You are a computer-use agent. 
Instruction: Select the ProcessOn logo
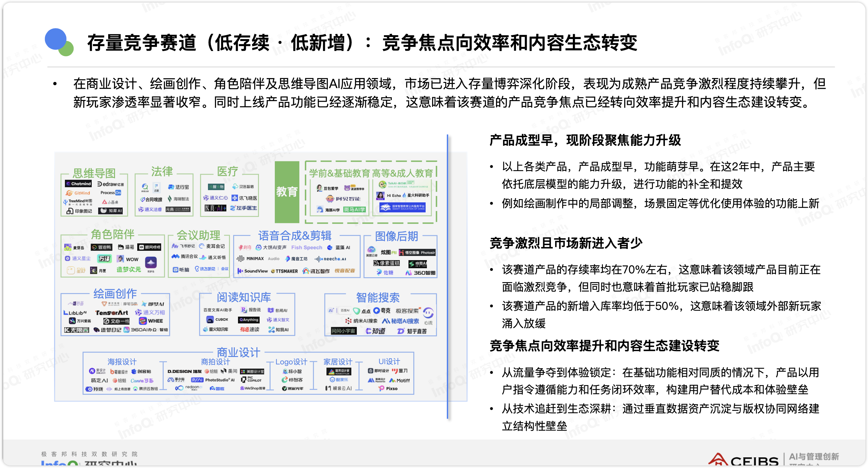tap(110, 193)
